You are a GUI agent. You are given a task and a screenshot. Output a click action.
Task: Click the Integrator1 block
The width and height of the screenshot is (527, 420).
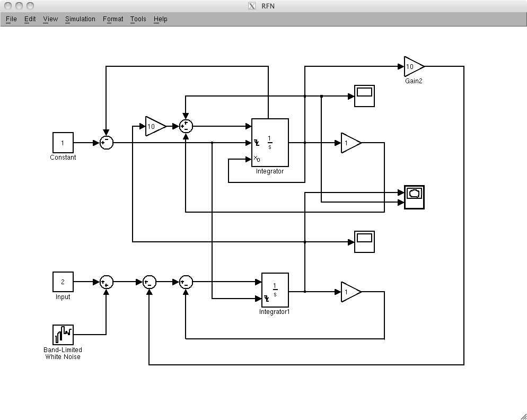[275, 290]
